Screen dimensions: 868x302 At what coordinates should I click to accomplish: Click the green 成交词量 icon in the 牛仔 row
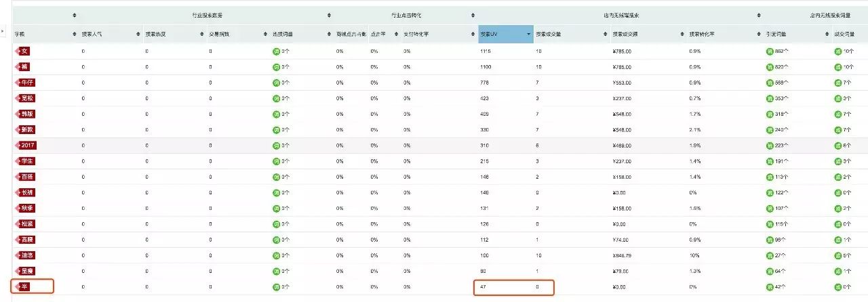click(x=838, y=83)
